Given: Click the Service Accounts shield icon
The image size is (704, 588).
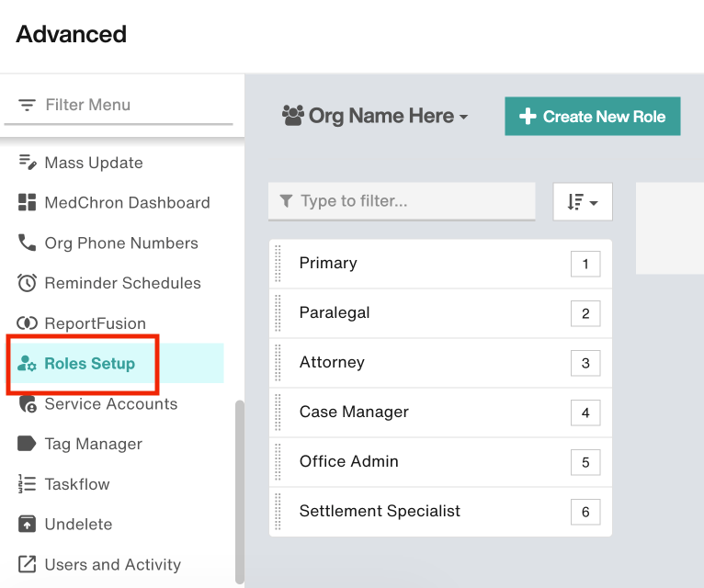Looking at the screenshot, I should (28, 404).
